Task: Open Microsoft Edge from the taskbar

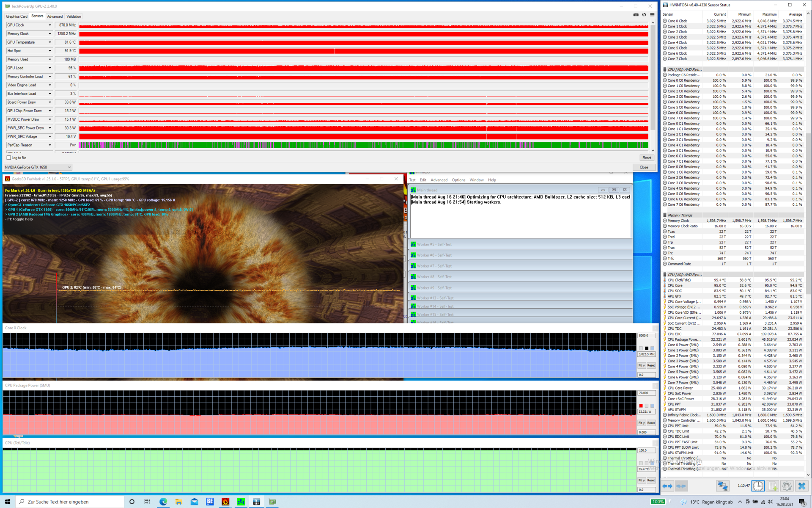Action: coord(163,502)
